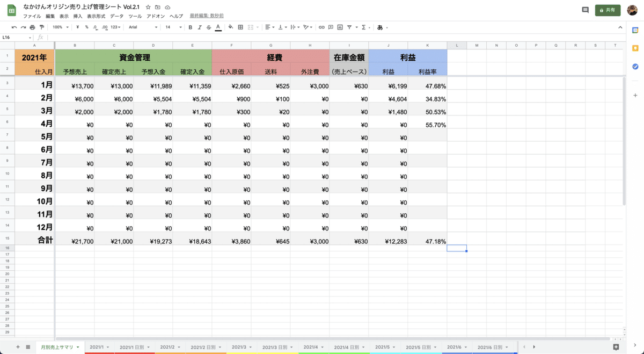The height and width of the screenshot is (354, 644).
Task: Open the アドオン menu
Action: [156, 16]
